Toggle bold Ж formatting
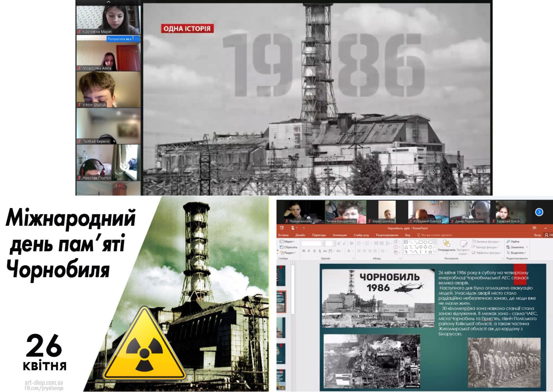The width and height of the screenshot is (553, 392). [304, 251]
